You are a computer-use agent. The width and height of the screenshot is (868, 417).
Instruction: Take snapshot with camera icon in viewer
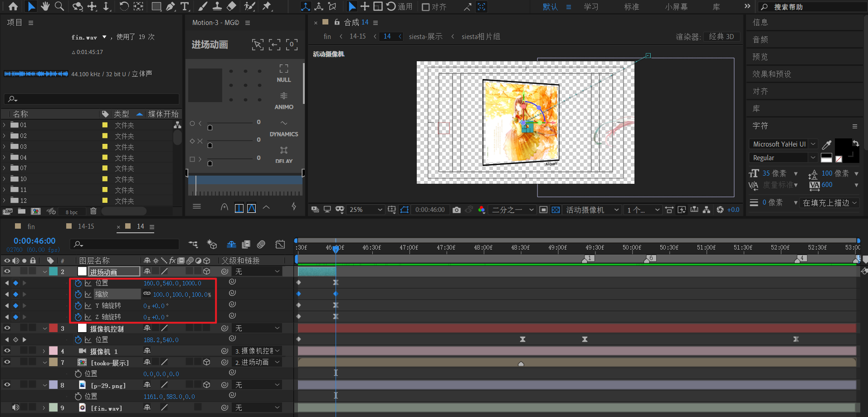pos(457,210)
